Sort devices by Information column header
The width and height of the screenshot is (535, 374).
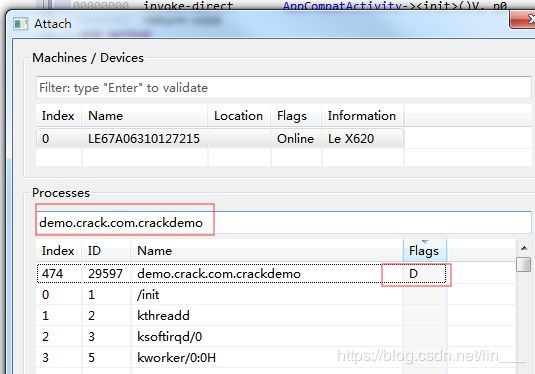[362, 116]
